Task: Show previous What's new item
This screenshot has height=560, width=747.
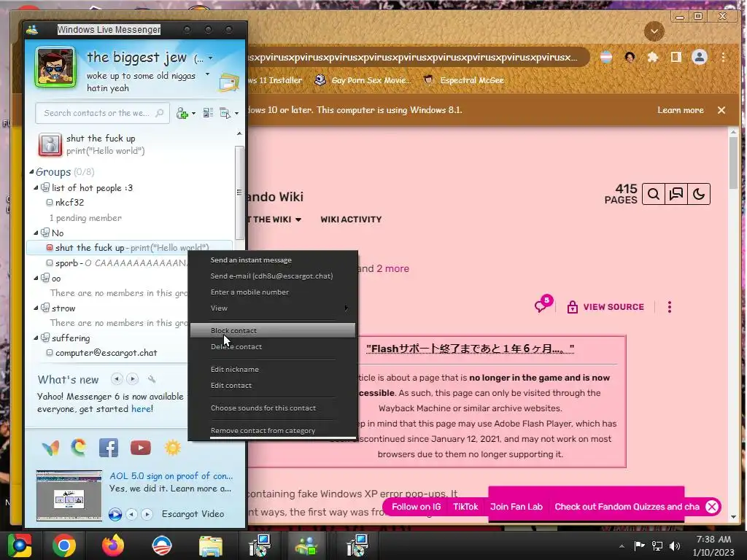Action: tap(117, 379)
